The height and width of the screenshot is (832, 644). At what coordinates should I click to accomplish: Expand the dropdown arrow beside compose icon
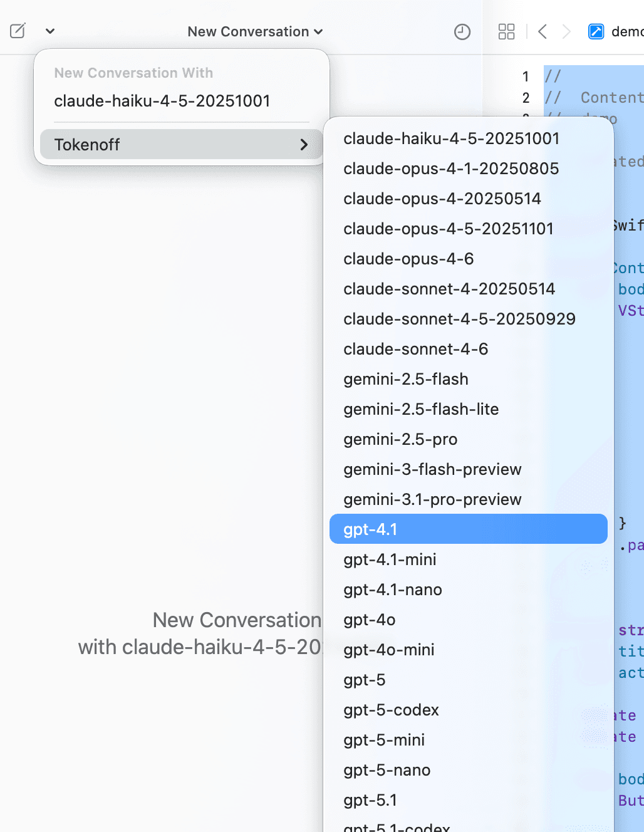pyautogui.click(x=50, y=31)
